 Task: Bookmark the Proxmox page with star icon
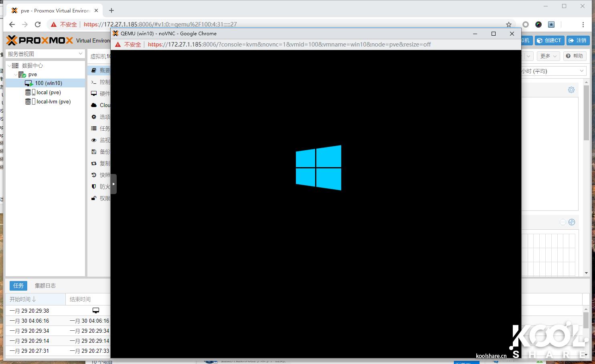click(509, 24)
